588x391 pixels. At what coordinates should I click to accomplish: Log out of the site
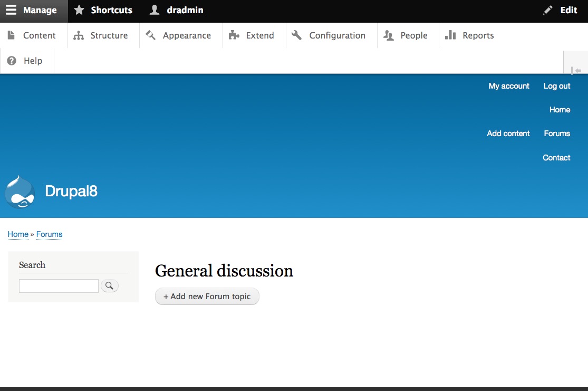556,85
